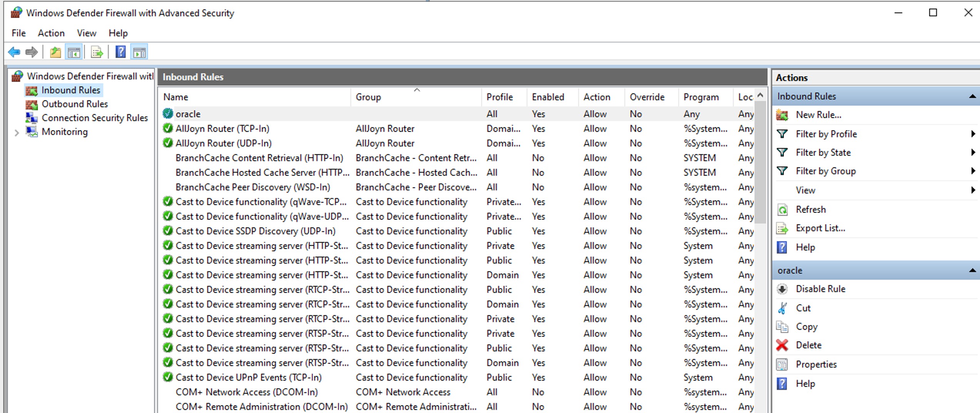
Task: Click Properties action link
Action: (x=816, y=364)
